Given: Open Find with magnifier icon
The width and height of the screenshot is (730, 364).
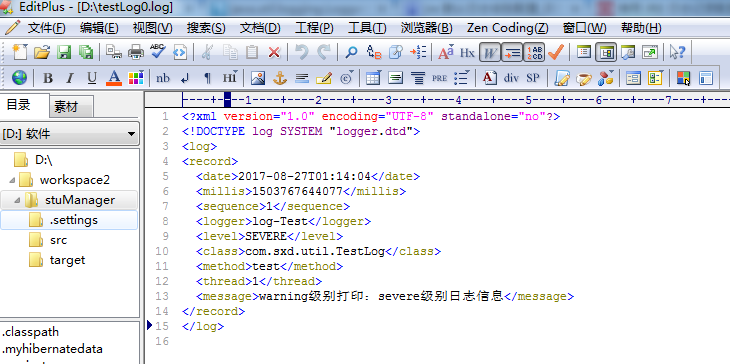Looking at the screenshot, I should point(351,52).
